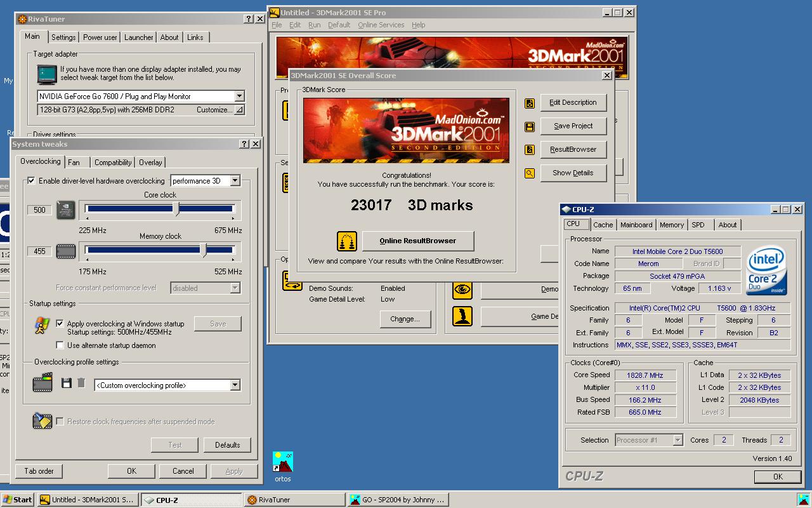The height and width of the screenshot is (508, 812).
Task: Open the CPU-Z Memory tab
Action: 672,225
